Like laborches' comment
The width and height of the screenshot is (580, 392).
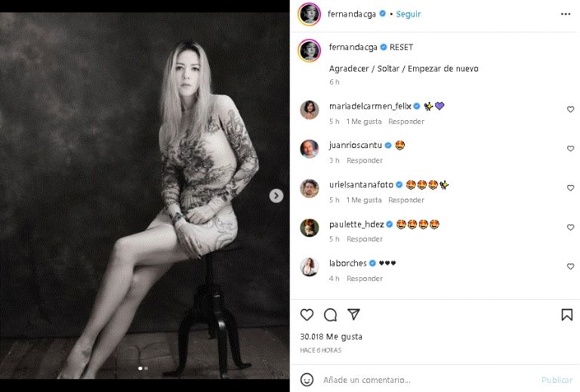[x=570, y=267]
